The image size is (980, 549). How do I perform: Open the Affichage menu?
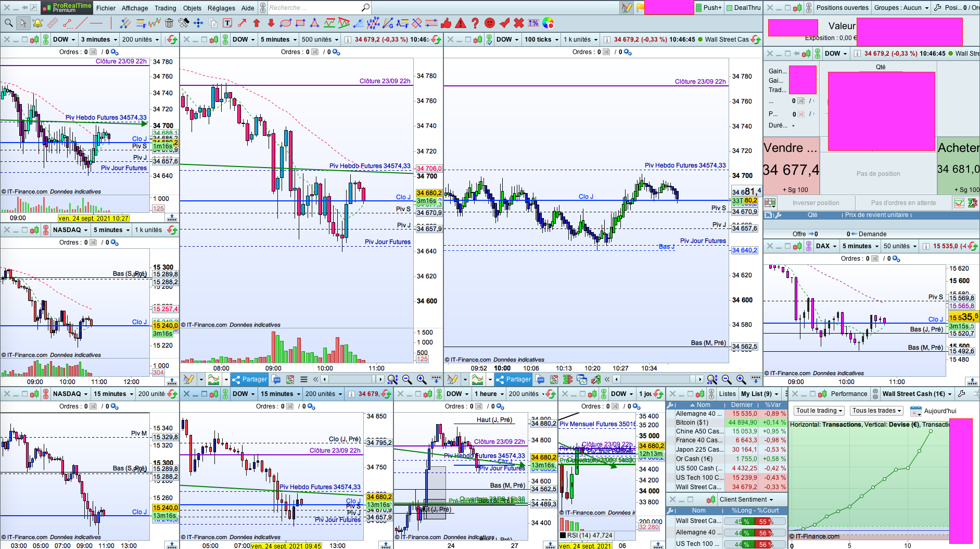point(135,8)
